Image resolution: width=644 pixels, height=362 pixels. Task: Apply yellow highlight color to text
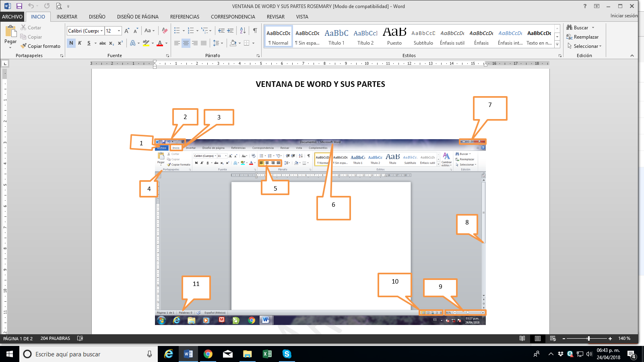(146, 43)
